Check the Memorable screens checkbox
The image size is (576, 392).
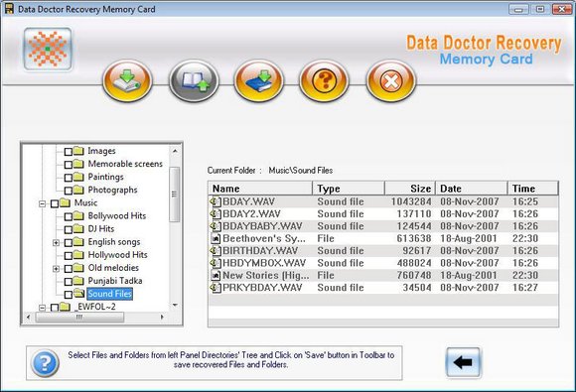point(69,165)
